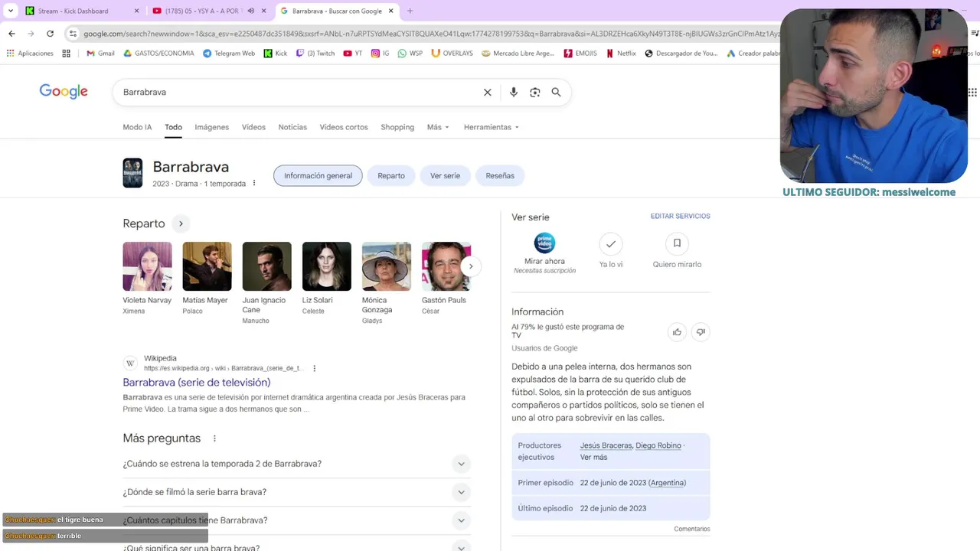The width and height of the screenshot is (980, 551).
Task: Clear the search query with X
Action: (487, 92)
